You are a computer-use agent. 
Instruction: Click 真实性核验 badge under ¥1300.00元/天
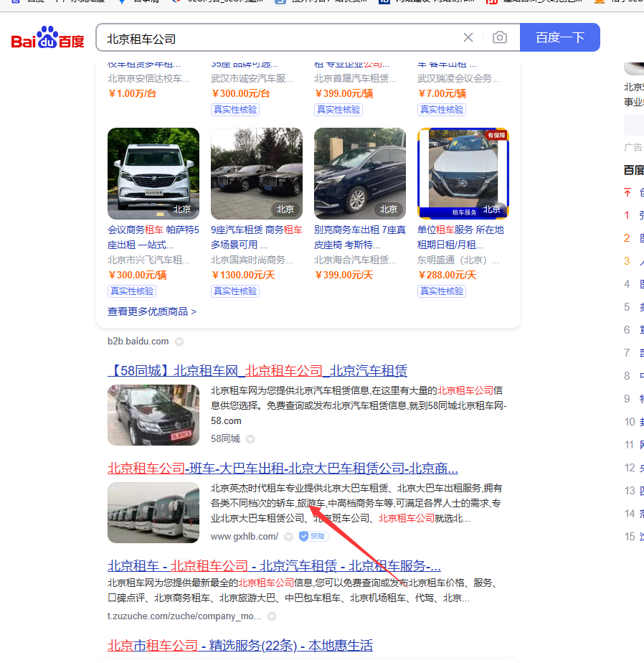point(235,291)
